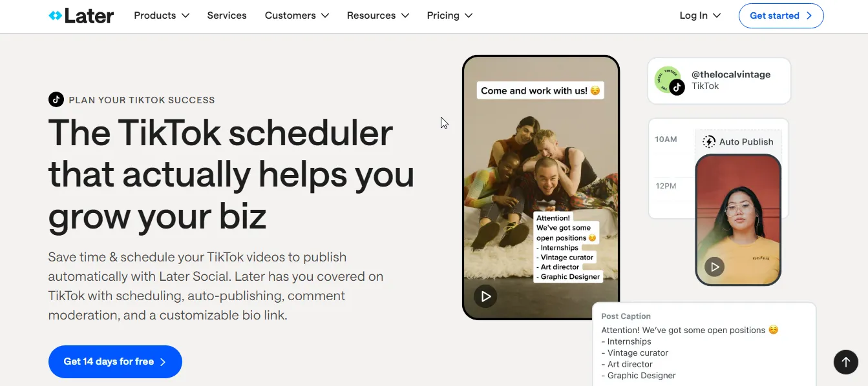Screen dimensions: 868x386
Task: Click the Vintage curator line in Post Caption
Action: [x=635, y=353]
